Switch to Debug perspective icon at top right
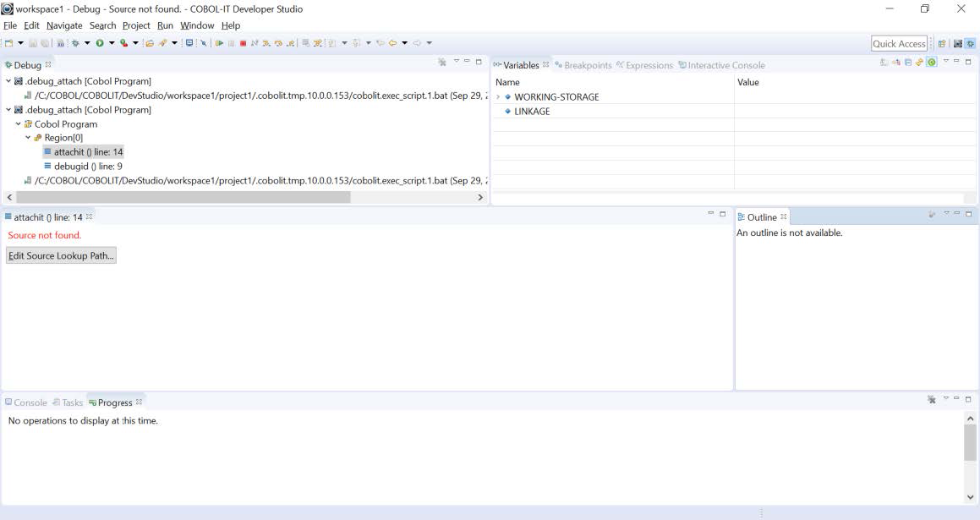 tap(970, 44)
